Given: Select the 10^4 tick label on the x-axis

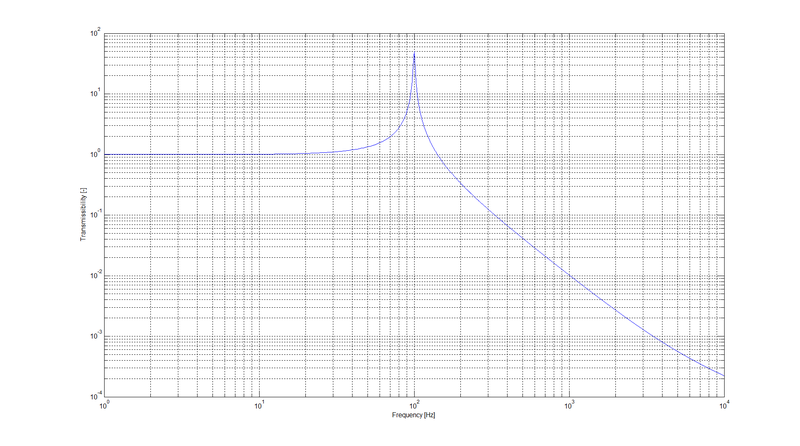Looking at the screenshot, I should click(723, 404).
